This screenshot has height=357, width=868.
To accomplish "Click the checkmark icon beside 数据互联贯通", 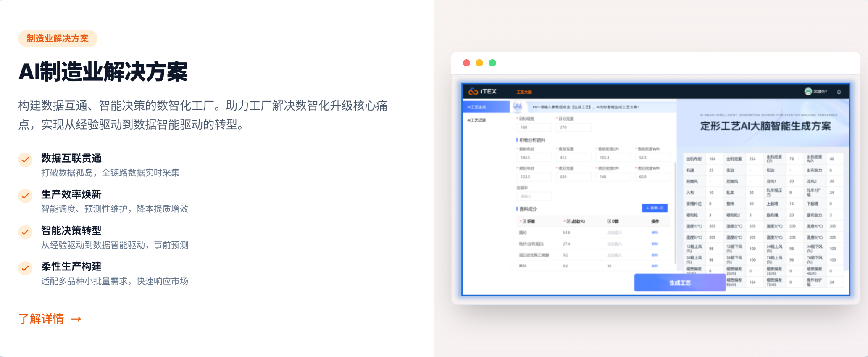I will [x=25, y=160].
